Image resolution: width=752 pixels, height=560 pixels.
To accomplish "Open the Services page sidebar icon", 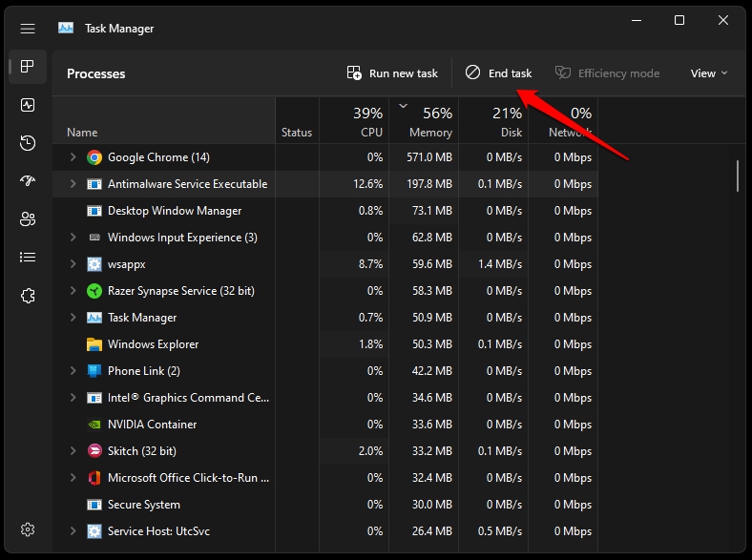I will point(28,296).
